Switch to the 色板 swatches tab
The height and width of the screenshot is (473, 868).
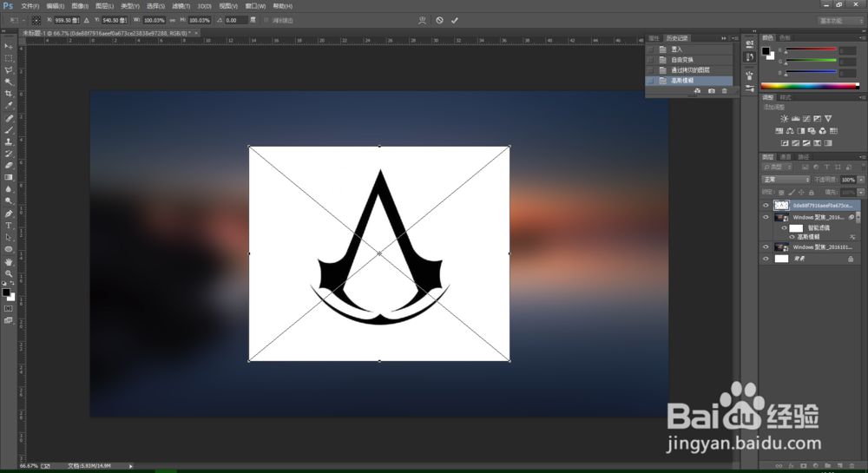click(785, 37)
